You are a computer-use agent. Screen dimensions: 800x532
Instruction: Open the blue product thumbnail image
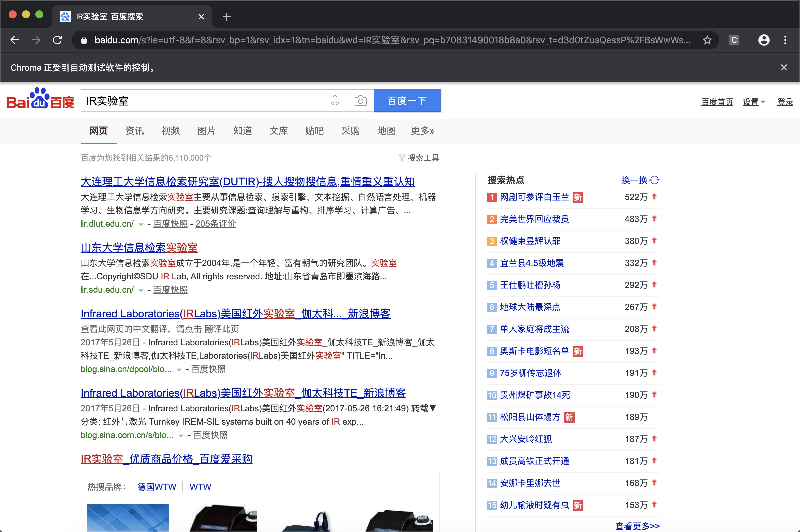tap(128, 518)
